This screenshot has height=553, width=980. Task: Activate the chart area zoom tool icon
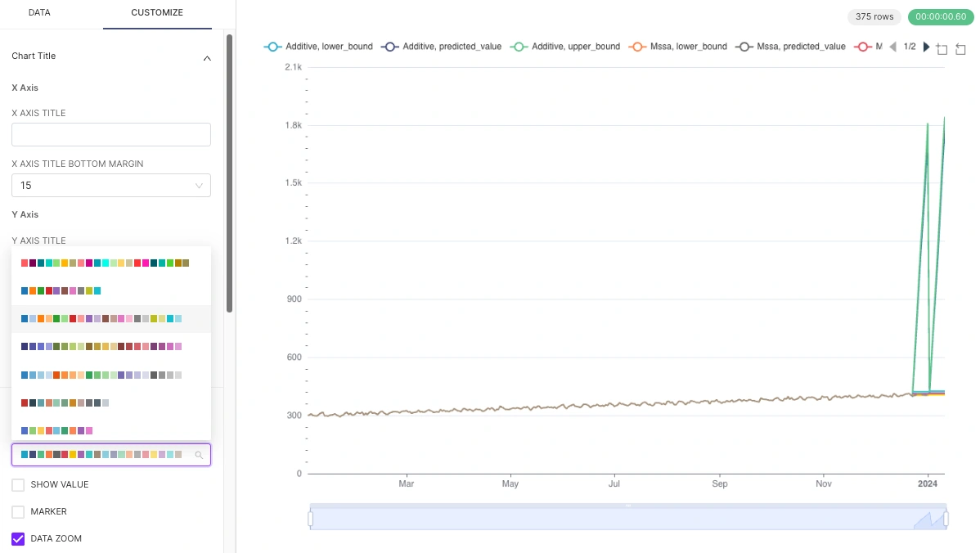pyautogui.click(x=942, y=49)
